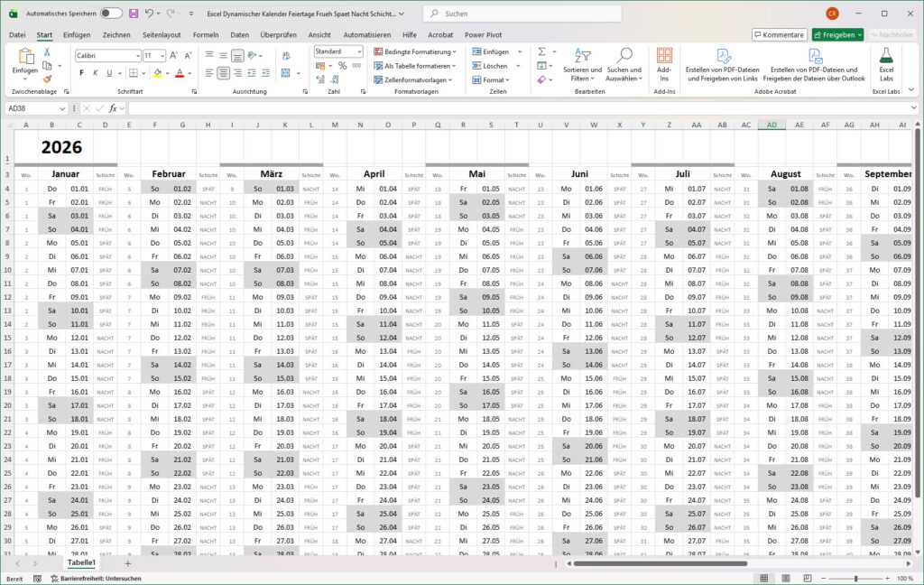Click the Kommentare button

779,34
